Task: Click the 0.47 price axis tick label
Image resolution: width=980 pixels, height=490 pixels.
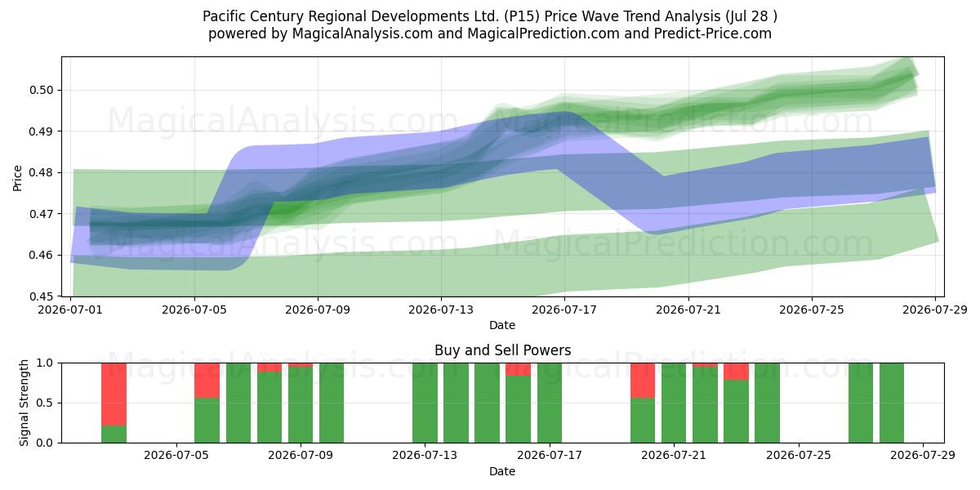Action: (x=40, y=214)
